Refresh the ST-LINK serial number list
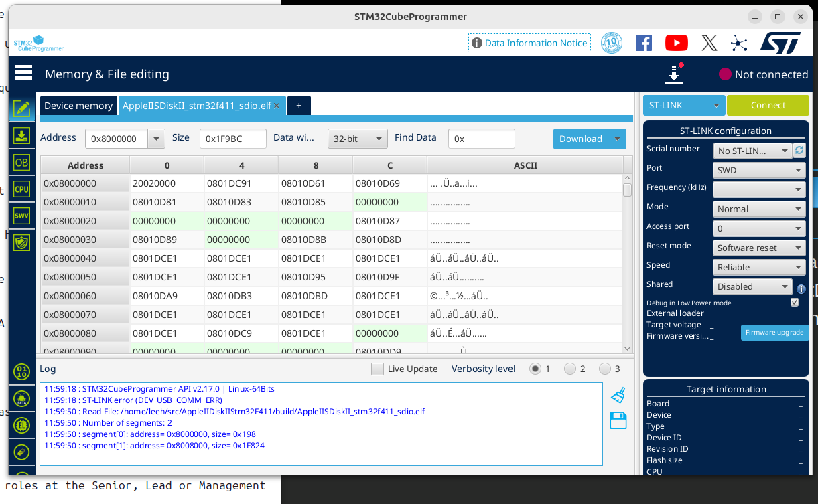The width and height of the screenshot is (818, 504). pos(799,151)
